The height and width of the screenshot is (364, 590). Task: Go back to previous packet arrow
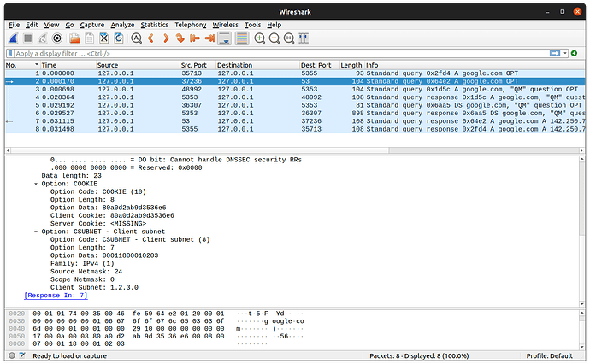tap(150, 38)
